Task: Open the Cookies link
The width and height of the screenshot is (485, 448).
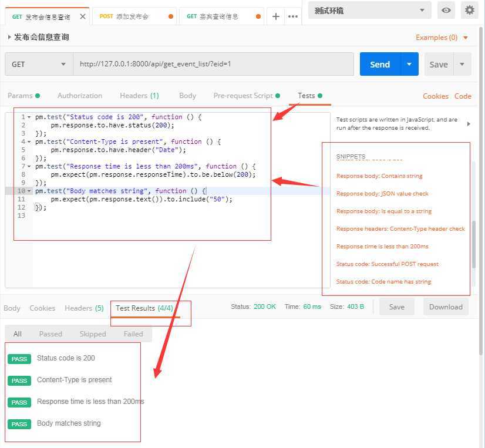Action: click(435, 96)
